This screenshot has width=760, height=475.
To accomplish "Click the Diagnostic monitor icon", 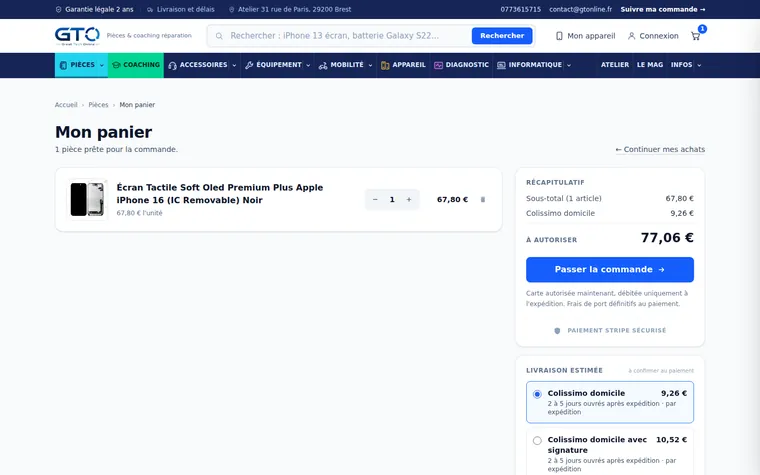I will (x=438, y=65).
